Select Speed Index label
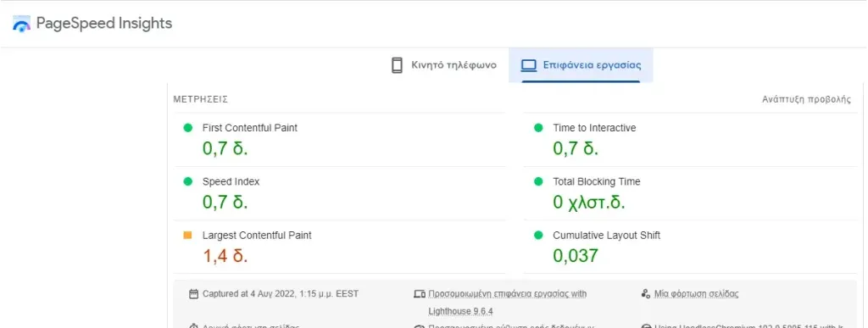The height and width of the screenshot is (328, 868). pos(231,181)
